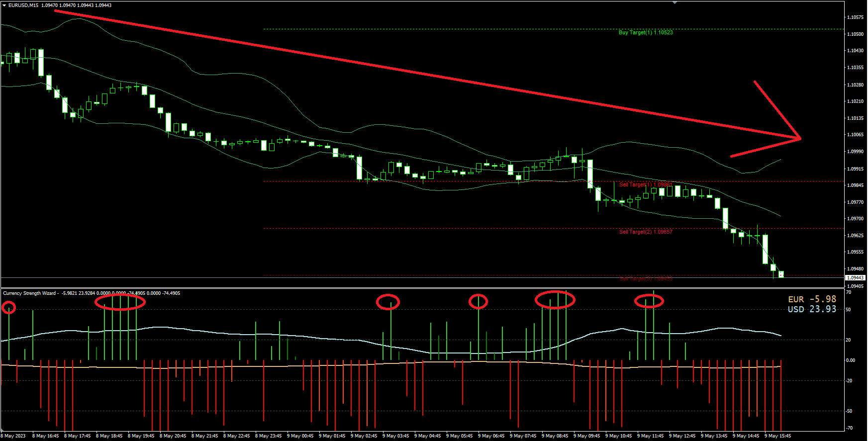
Task: Click the Buy Target(1) 1.10523 label
Action: tap(646, 32)
